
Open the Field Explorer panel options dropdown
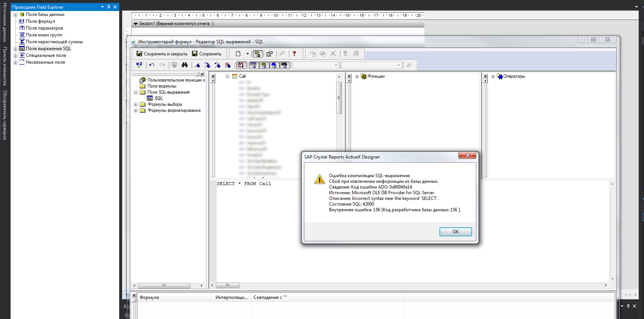102,7
